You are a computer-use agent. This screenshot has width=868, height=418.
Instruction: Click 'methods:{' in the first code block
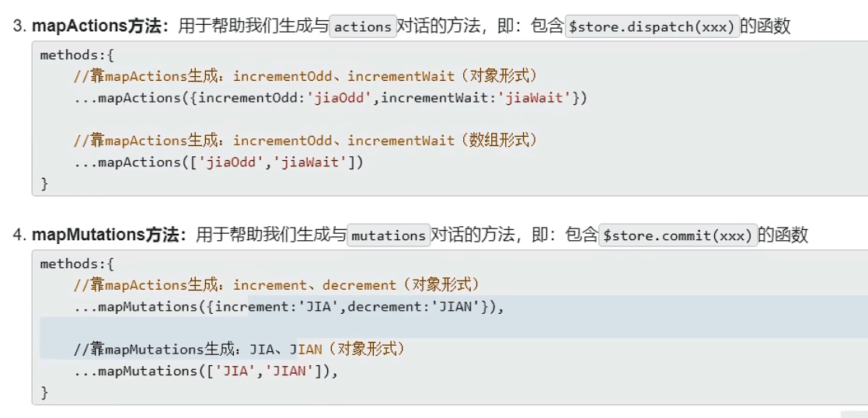(77, 55)
